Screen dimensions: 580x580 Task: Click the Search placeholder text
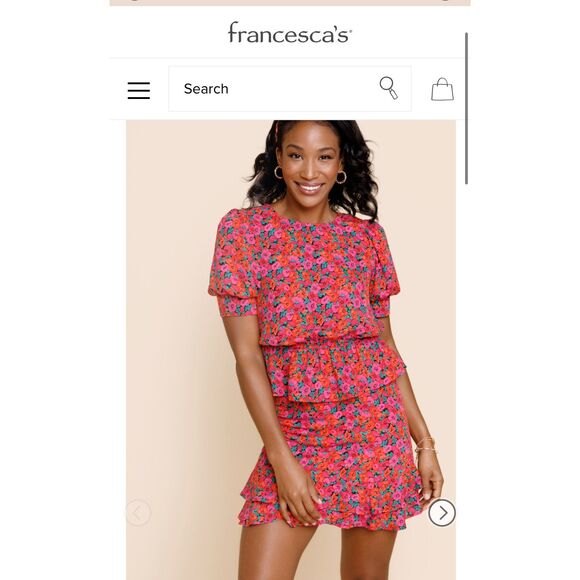[x=206, y=89]
